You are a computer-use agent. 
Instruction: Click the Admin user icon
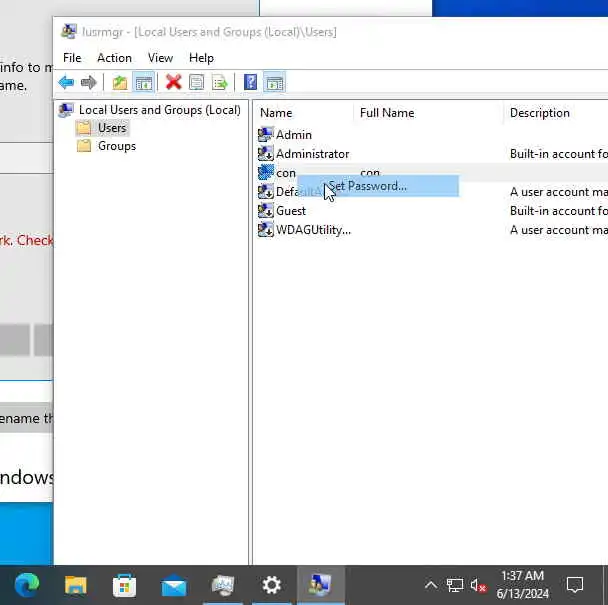[x=266, y=135]
